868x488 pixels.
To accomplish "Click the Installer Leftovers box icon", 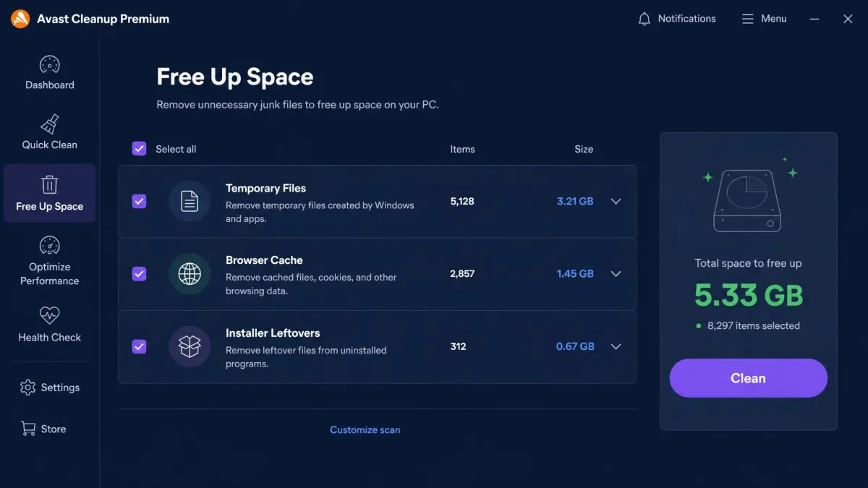I will click(190, 346).
